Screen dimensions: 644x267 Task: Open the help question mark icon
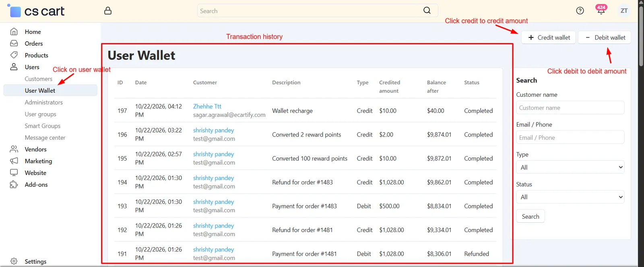[x=580, y=11]
